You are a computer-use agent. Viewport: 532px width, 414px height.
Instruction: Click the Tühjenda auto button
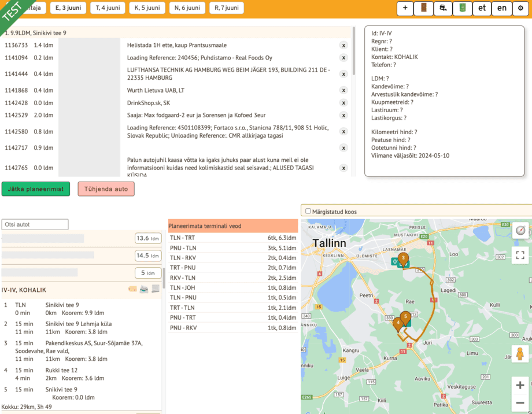tap(106, 189)
